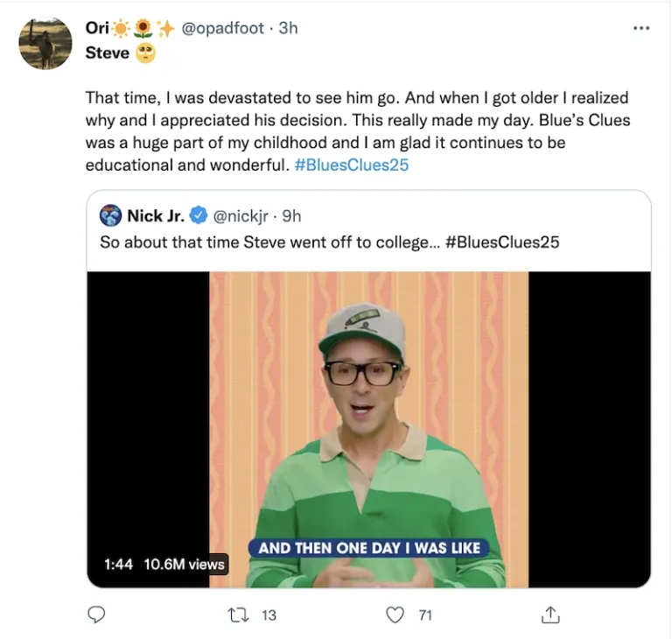Click Nick Jr. small profile avatar
Viewport: 672px width, 639px height.
coord(110,215)
